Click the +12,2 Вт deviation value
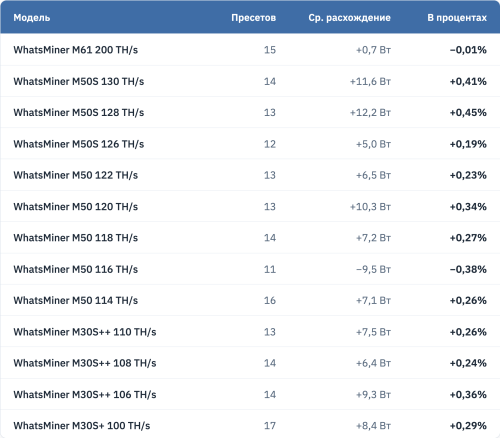This screenshot has width=500, height=438. [x=370, y=112]
